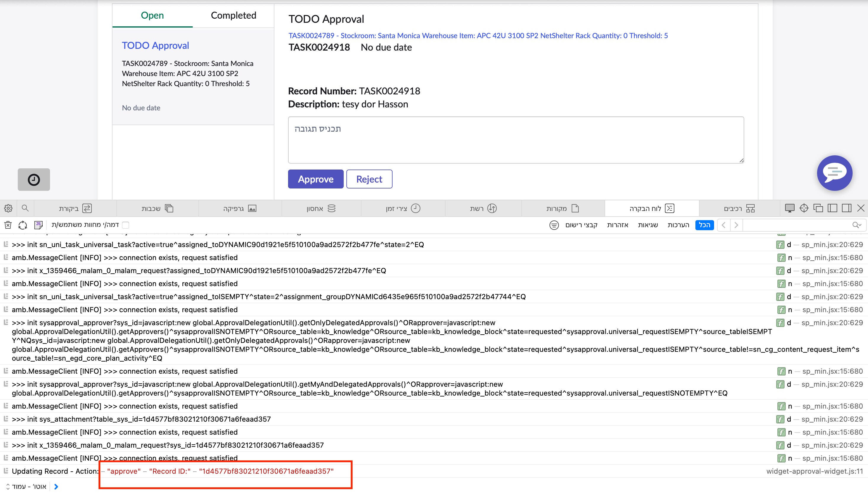868x495 pixels.
Task: Open the Web Inspector settings gear
Action: tap(8, 208)
